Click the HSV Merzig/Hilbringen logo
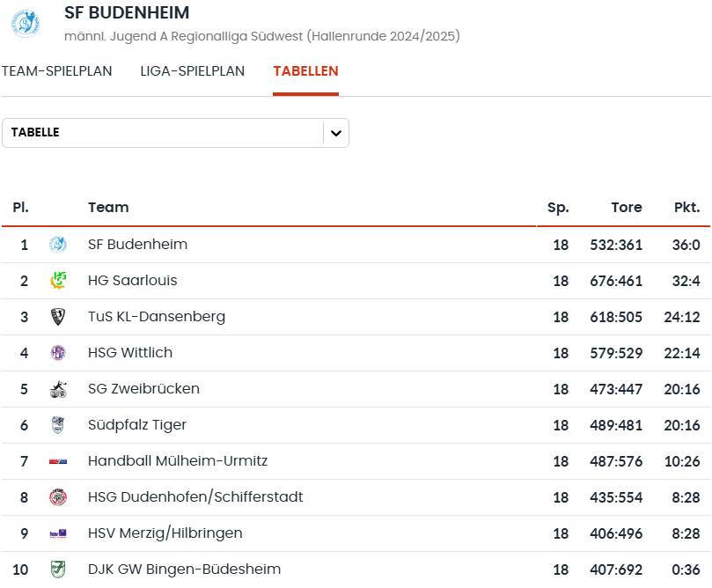Viewport: 712px width, 588px height. (58, 533)
